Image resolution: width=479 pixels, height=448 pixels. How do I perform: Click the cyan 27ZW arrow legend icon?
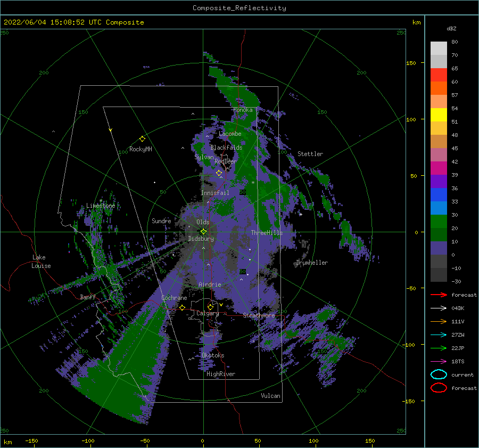point(439,335)
